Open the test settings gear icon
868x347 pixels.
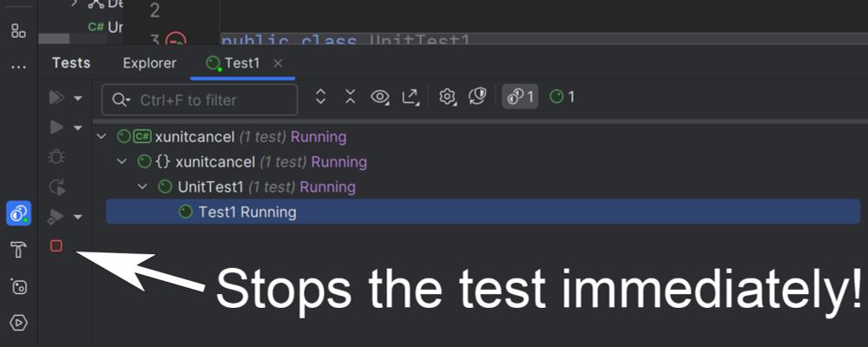(x=447, y=97)
